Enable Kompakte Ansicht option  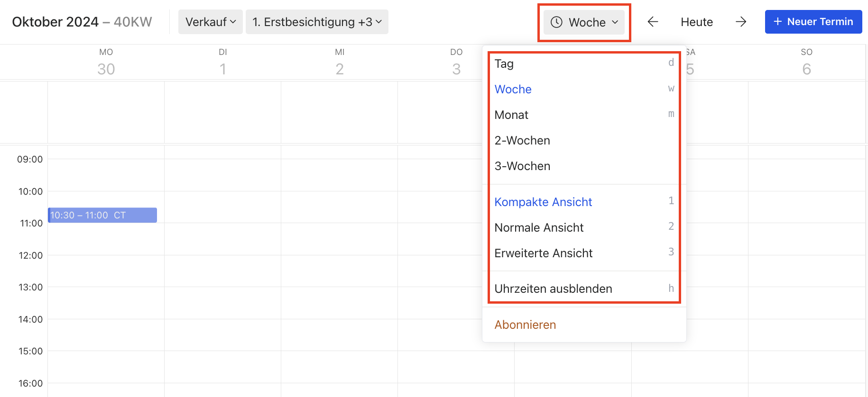pos(543,202)
